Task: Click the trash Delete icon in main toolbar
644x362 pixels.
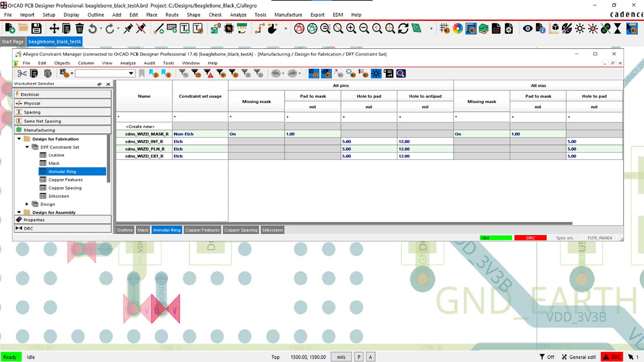Action: (x=79, y=28)
